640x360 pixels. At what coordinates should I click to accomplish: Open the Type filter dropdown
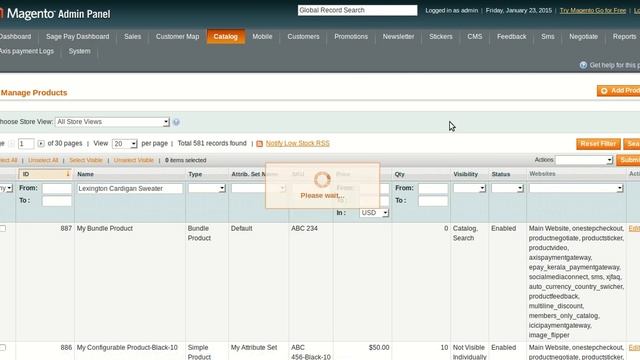click(x=207, y=188)
